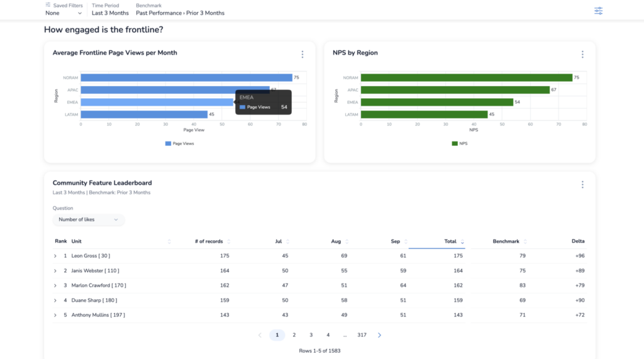Viewport: 644px width, 359px height.
Task: Open the filter settings sliders icon
Action: (x=598, y=11)
